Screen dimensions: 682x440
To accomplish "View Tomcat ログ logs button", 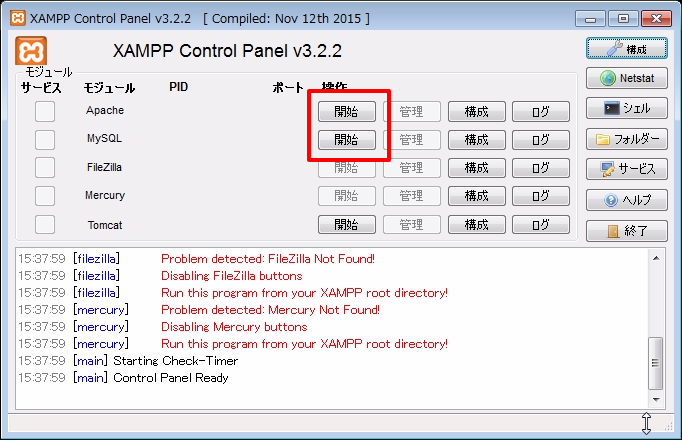I will 541,225.
